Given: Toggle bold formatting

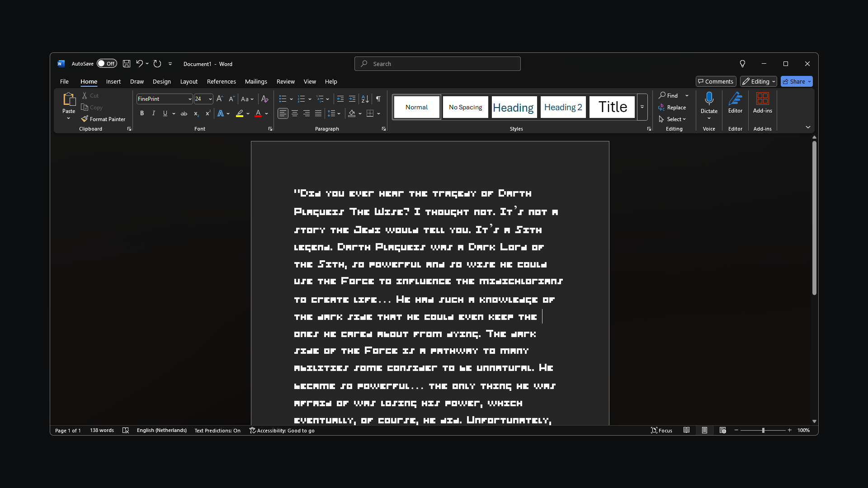Looking at the screenshot, I should click(x=142, y=113).
